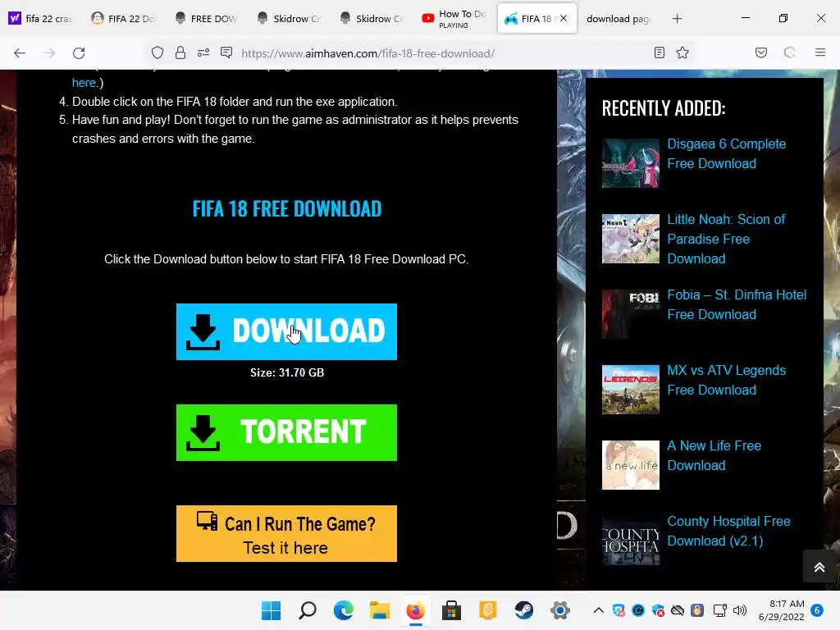The height and width of the screenshot is (630, 840).
Task: Switch to the first 'Skidrow' tab
Action: point(289,19)
